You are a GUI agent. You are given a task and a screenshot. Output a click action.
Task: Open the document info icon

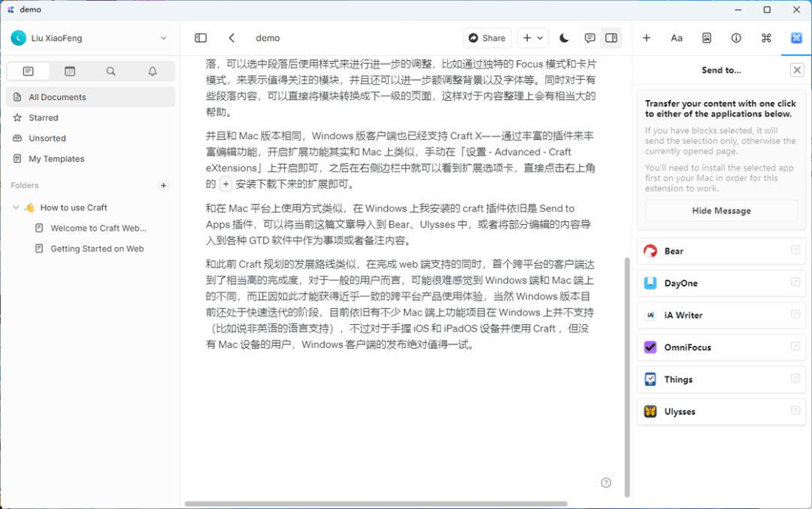pos(736,38)
